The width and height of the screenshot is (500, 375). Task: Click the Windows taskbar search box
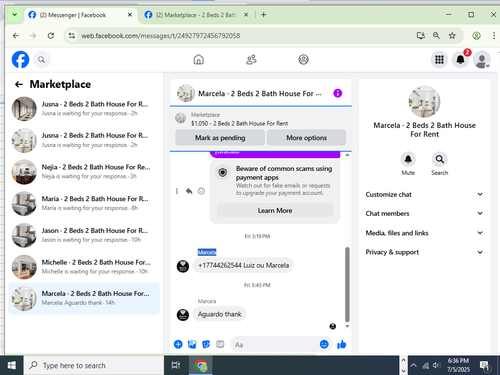click(x=94, y=365)
